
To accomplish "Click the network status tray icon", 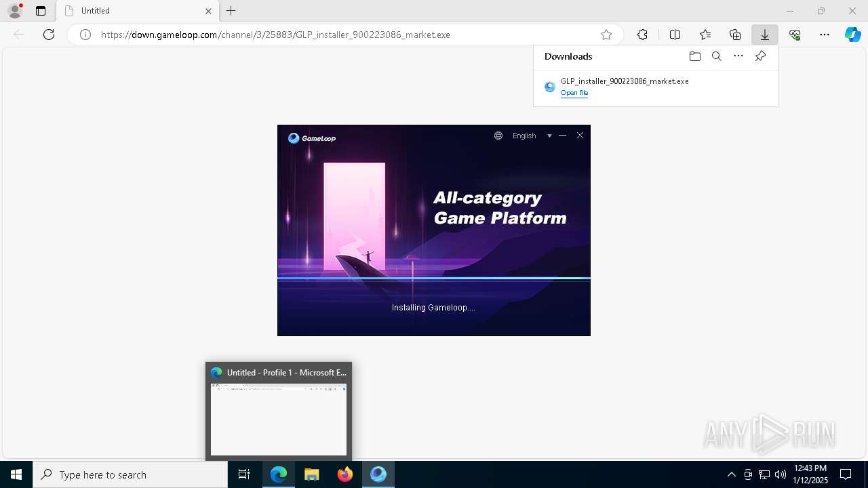I will click(764, 474).
